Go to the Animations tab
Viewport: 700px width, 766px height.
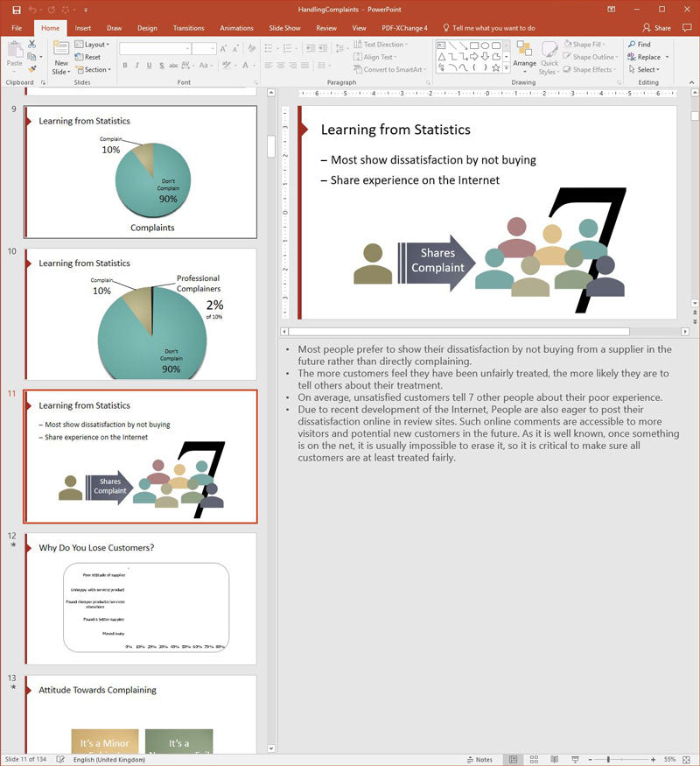pyautogui.click(x=236, y=28)
